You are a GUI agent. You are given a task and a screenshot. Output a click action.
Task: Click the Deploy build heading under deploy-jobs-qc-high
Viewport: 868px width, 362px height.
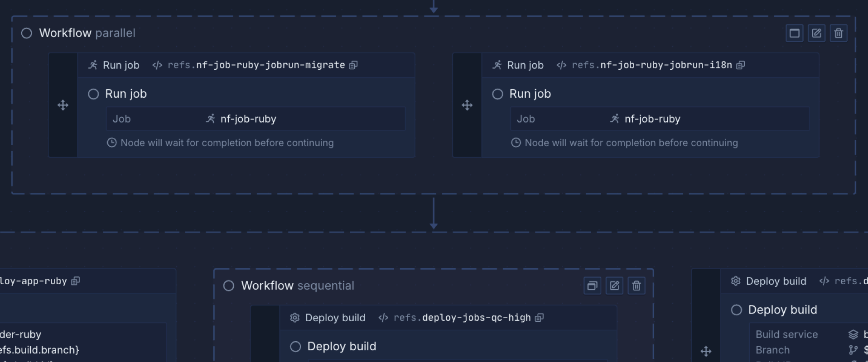342,347
